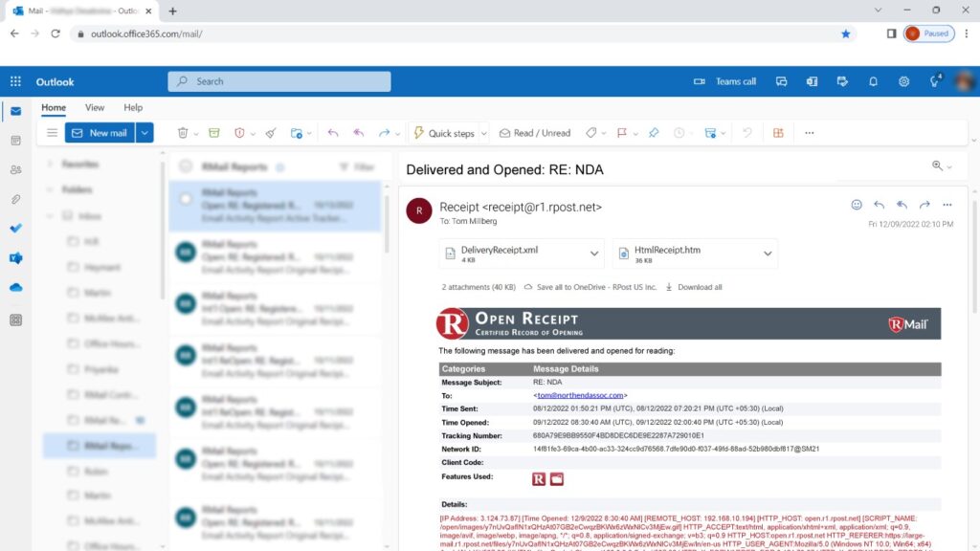This screenshot has width=980, height=551.
Task: Select the People icon in the sidebar
Action: (15, 170)
